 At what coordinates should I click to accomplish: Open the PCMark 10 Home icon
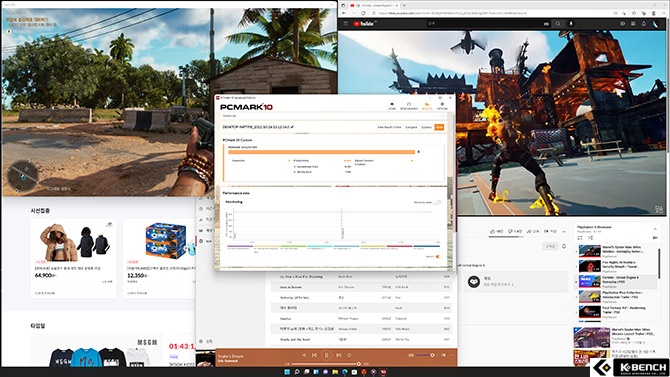coord(391,106)
